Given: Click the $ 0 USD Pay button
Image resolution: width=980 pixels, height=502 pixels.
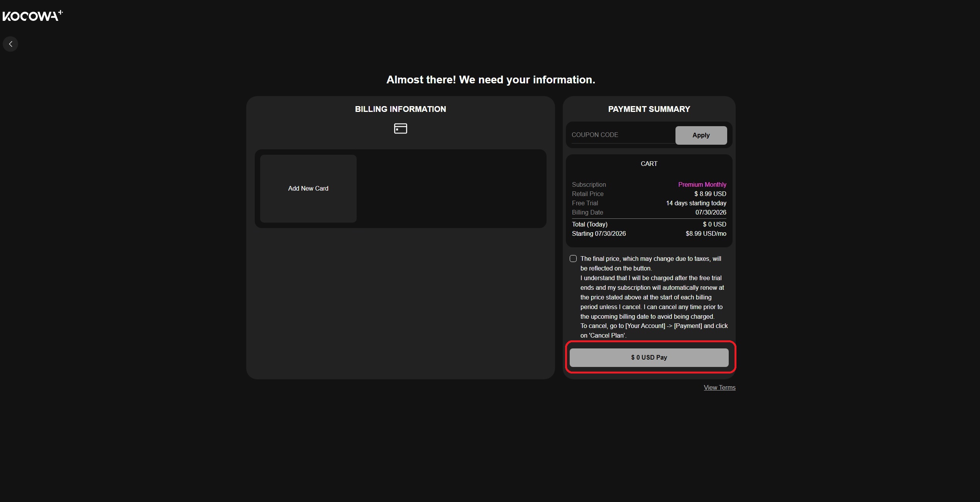Looking at the screenshot, I should (x=649, y=358).
